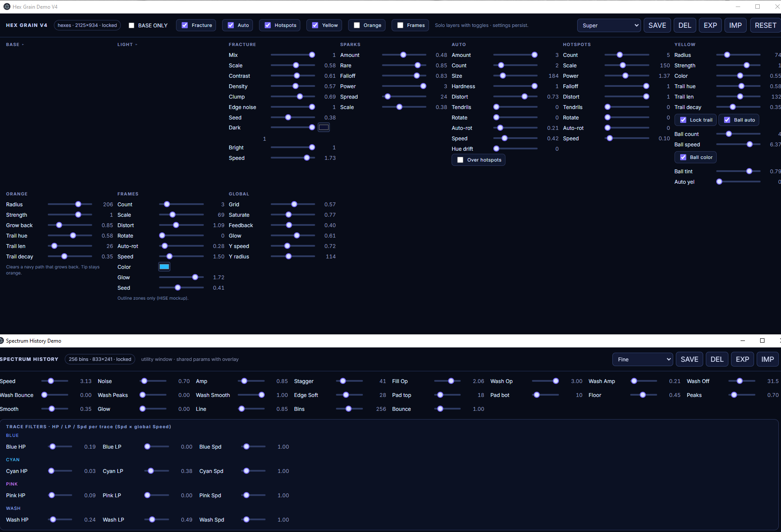
Task: Open the Frames Color swatch
Action: click(x=164, y=267)
